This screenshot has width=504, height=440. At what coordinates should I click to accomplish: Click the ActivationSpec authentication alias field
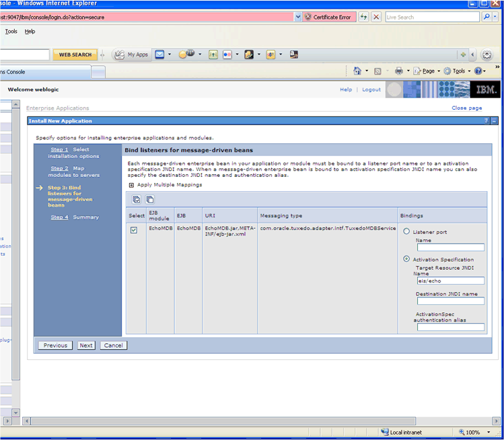[x=451, y=327]
